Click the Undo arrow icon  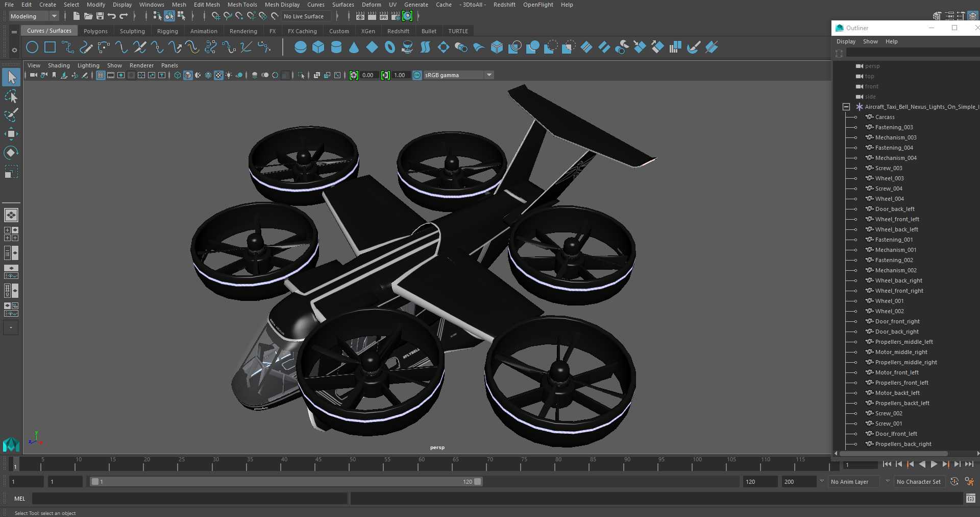click(x=112, y=16)
